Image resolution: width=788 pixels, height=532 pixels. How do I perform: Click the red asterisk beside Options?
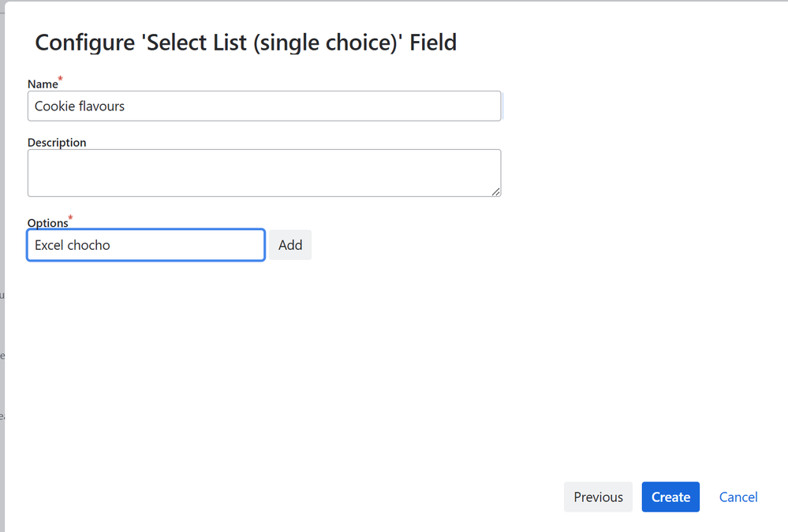tap(71, 218)
